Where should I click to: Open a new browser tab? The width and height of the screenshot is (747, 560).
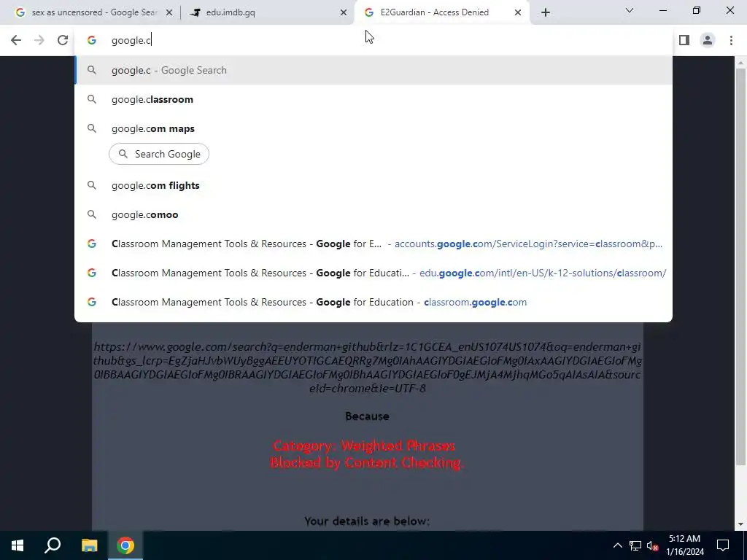click(546, 13)
